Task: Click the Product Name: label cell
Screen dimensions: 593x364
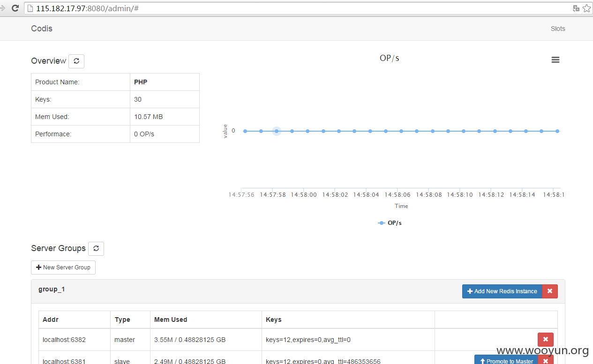Action: 81,82
